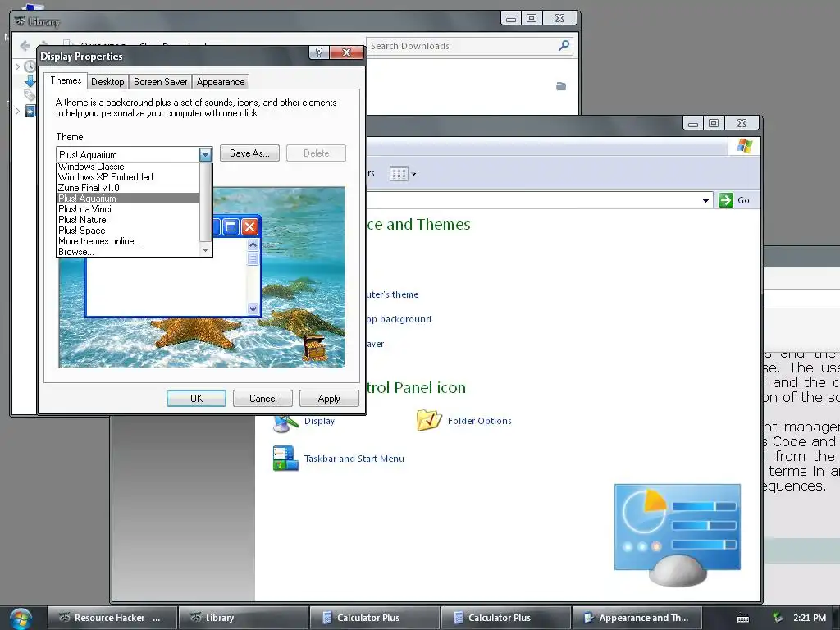The height and width of the screenshot is (630, 840).
Task: Click the Display icon
Action: click(x=285, y=422)
